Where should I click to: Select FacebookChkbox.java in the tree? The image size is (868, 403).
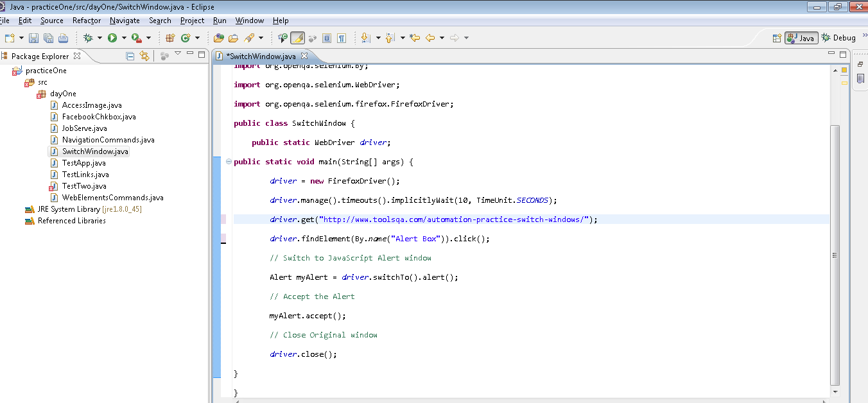[99, 117]
